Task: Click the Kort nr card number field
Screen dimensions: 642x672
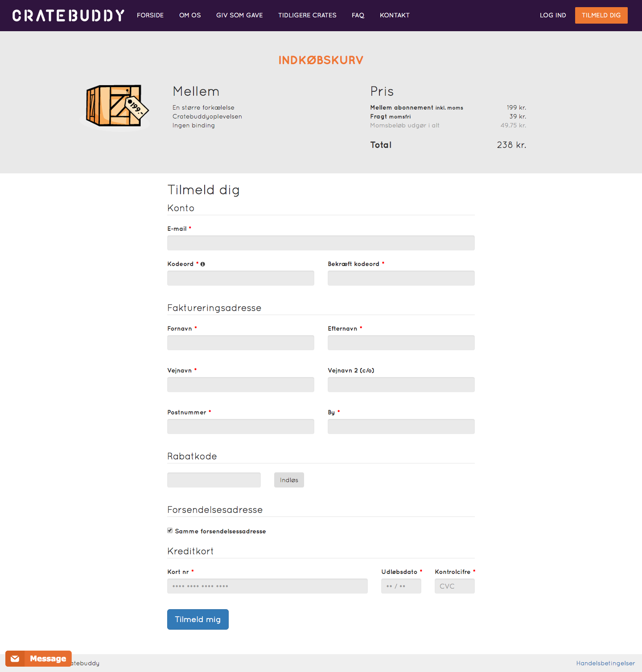Action: 267,586
